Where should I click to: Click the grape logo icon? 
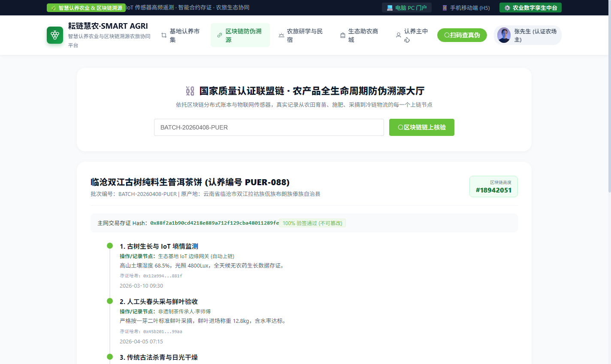[x=55, y=35]
